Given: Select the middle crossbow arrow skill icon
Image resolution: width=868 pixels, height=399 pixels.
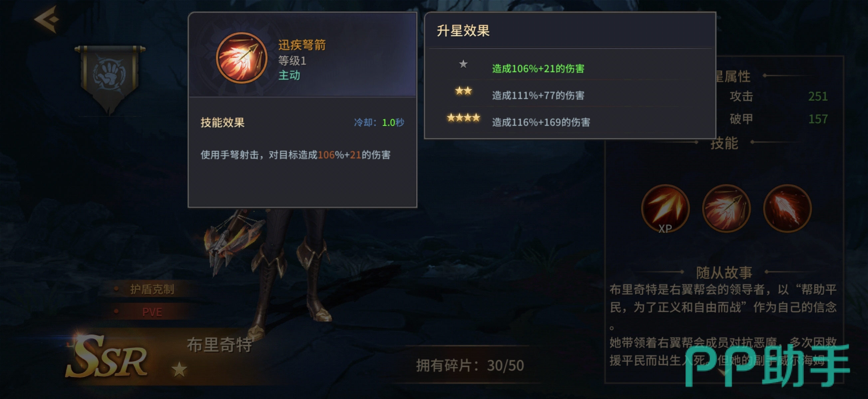Looking at the screenshot, I should pos(726,209).
